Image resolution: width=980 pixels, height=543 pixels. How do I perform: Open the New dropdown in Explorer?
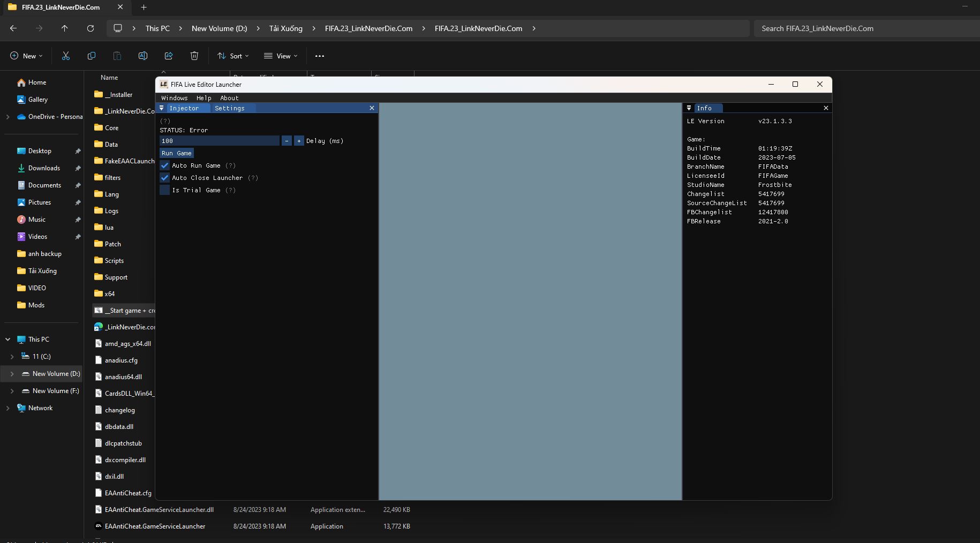[x=26, y=56]
